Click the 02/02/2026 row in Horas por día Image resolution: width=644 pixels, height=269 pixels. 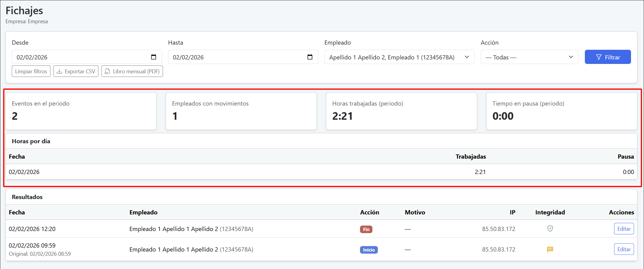tap(321, 172)
